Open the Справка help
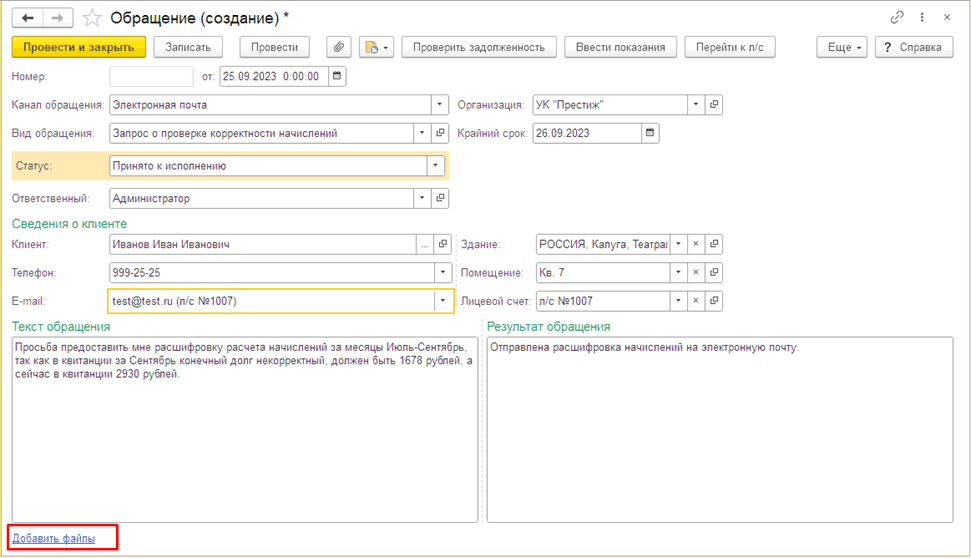This screenshot has height=558, width=971. pos(912,47)
